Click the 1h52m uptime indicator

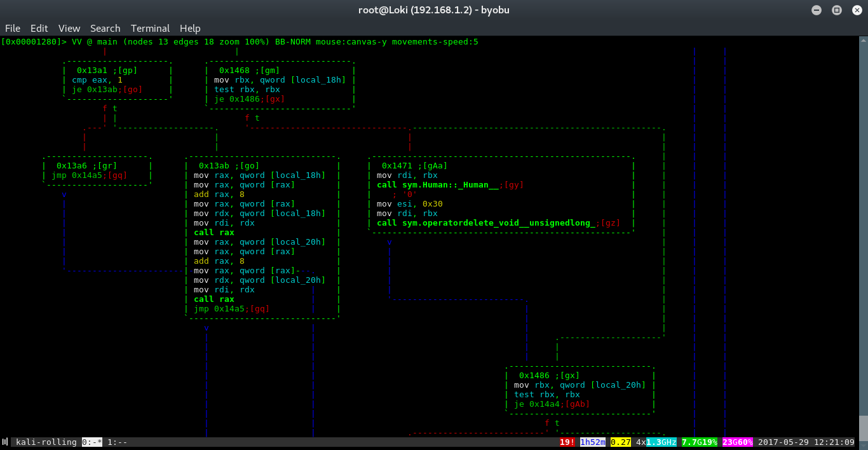593,442
